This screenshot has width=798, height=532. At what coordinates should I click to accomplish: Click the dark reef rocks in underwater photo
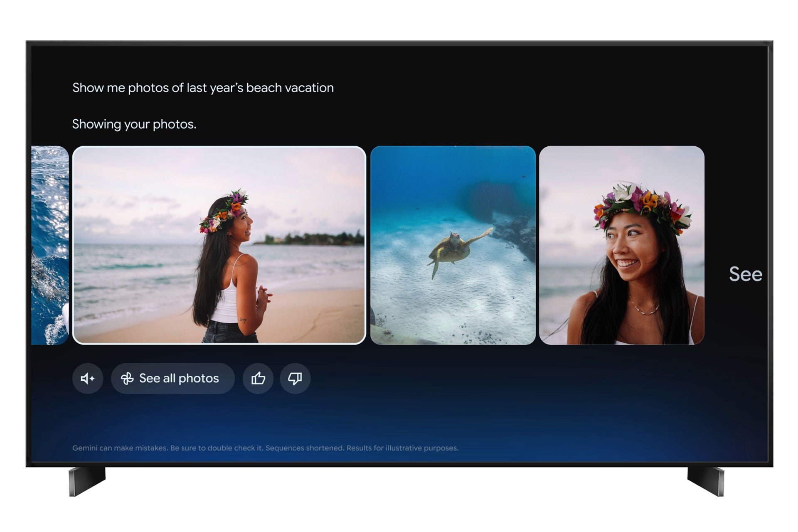(x=517, y=235)
